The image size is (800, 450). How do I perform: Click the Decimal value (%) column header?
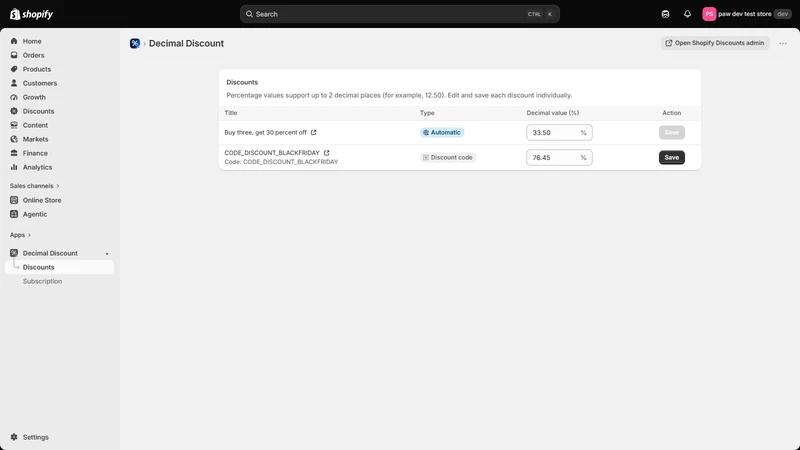click(553, 113)
